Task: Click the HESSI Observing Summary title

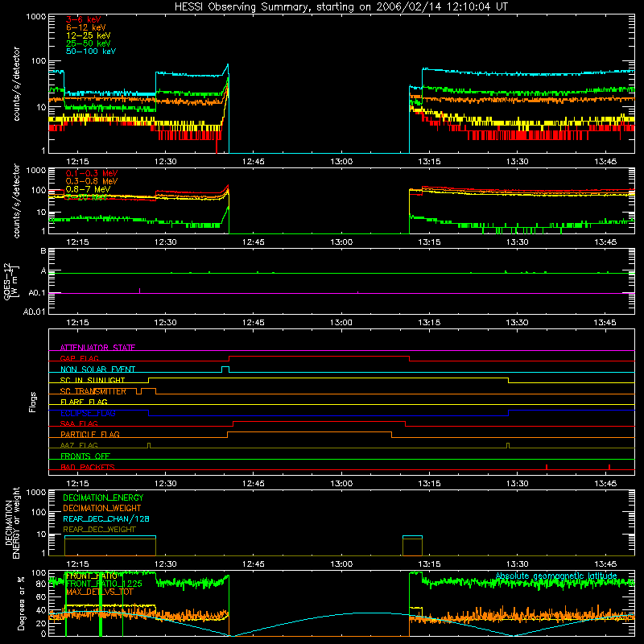Action: click(341, 6)
